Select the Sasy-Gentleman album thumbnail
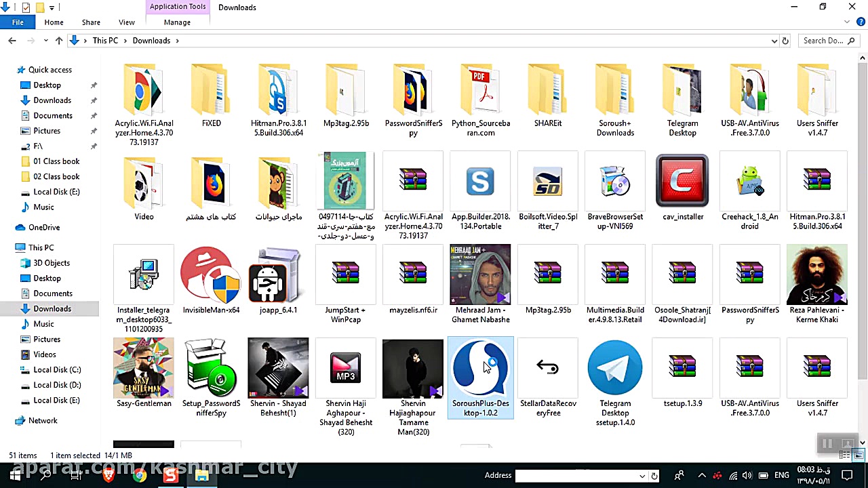The height and width of the screenshot is (488, 868). click(144, 368)
